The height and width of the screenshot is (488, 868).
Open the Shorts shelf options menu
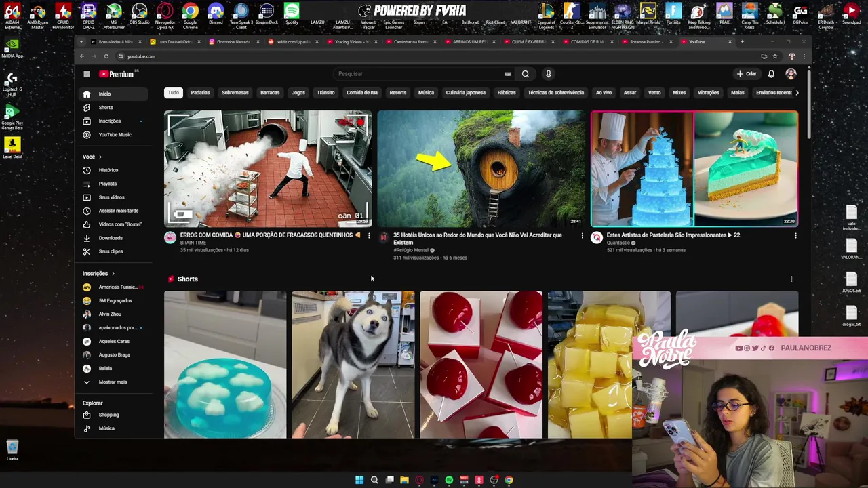[791, 279]
